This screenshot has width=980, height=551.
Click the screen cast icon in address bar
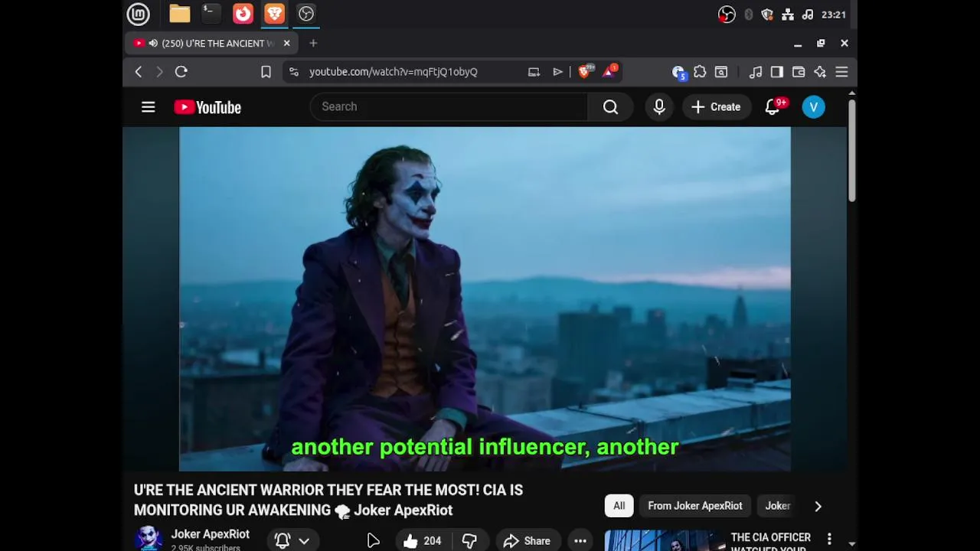pyautogui.click(x=534, y=72)
